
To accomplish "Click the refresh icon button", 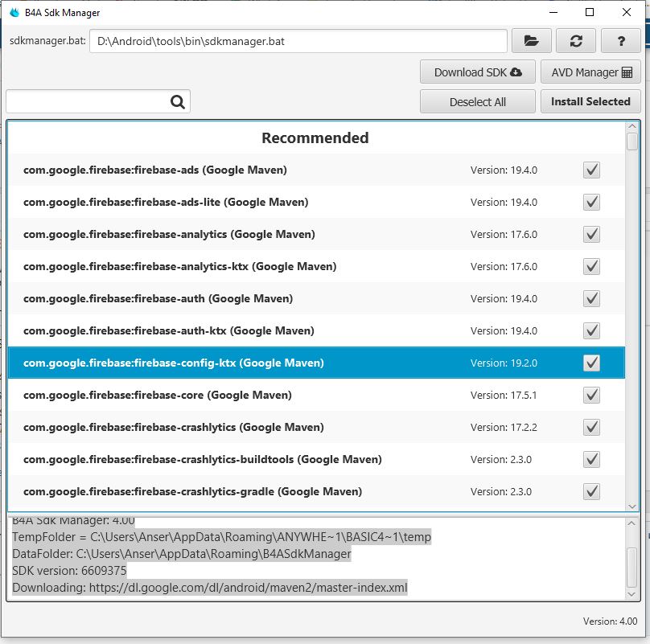I will point(576,41).
